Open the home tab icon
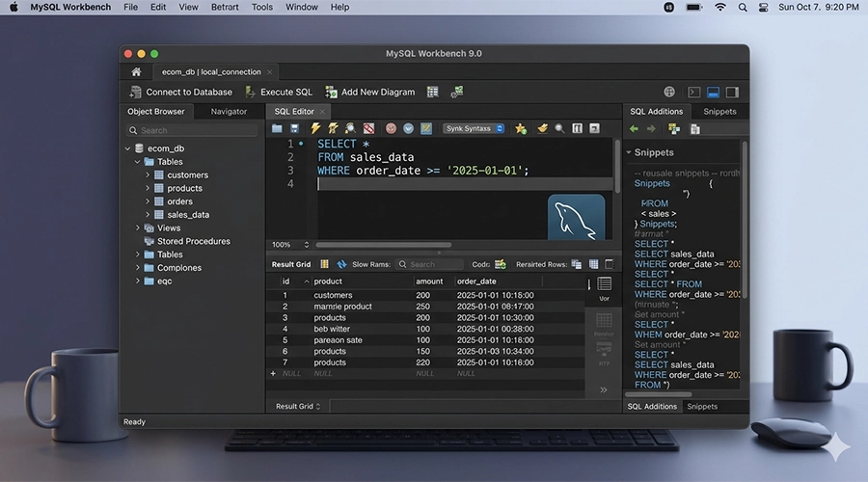868x482 pixels. (136, 72)
